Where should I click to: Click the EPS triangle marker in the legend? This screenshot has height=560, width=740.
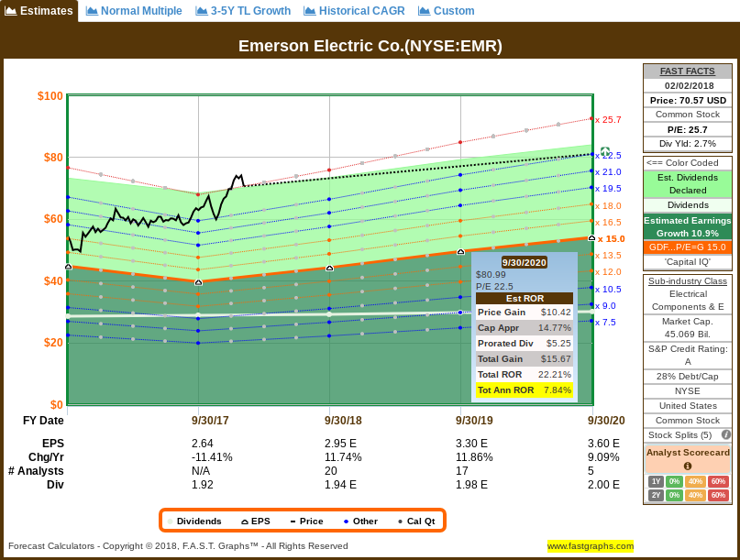[x=244, y=521]
